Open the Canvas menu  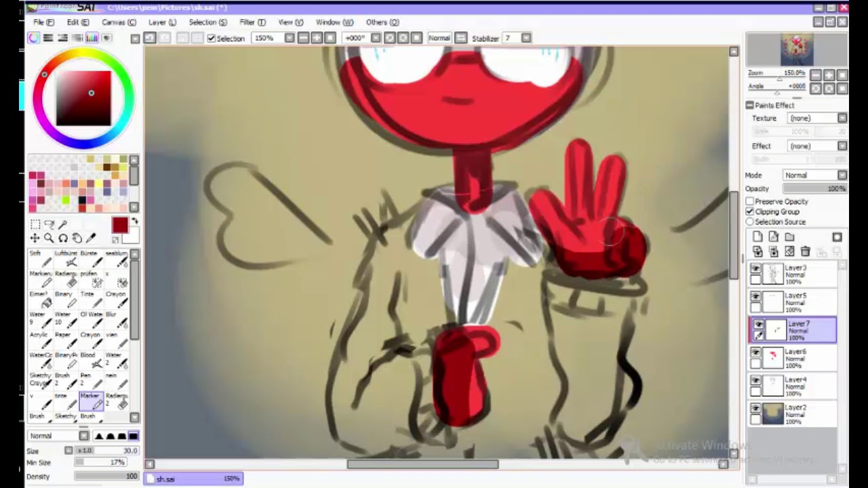[119, 22]
